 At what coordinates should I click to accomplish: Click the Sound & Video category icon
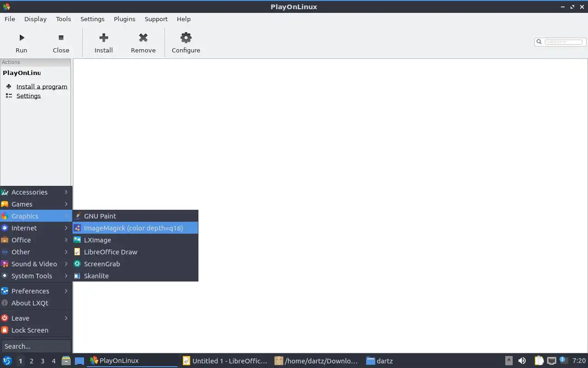(x=5, y=264)
